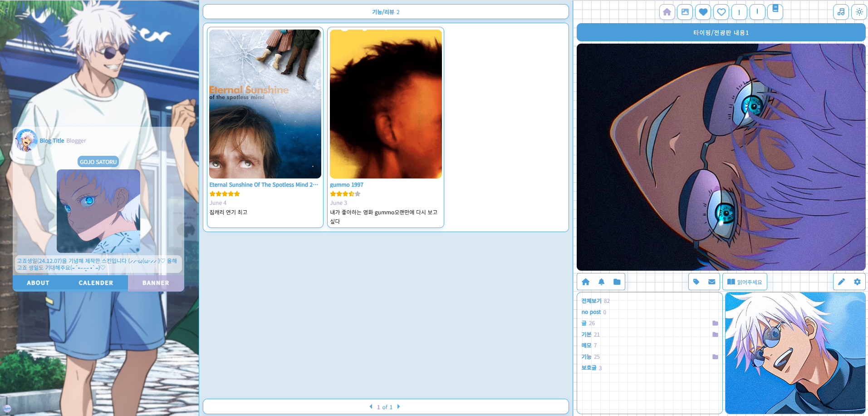Screen dimensions: 868x416
Task: Click the star rating of gummo 1997
Action: (345, 194)
